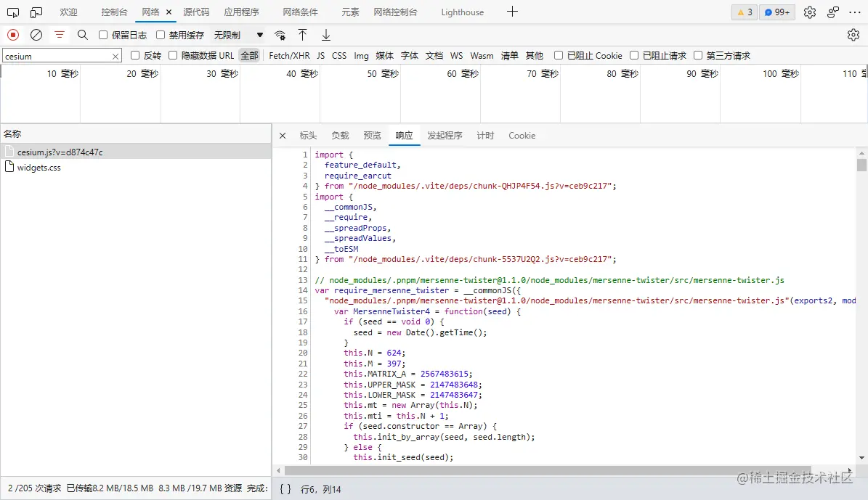Close the request details pane
The height and width of the screenshot is (500, 868).
[x=283, y=136]
